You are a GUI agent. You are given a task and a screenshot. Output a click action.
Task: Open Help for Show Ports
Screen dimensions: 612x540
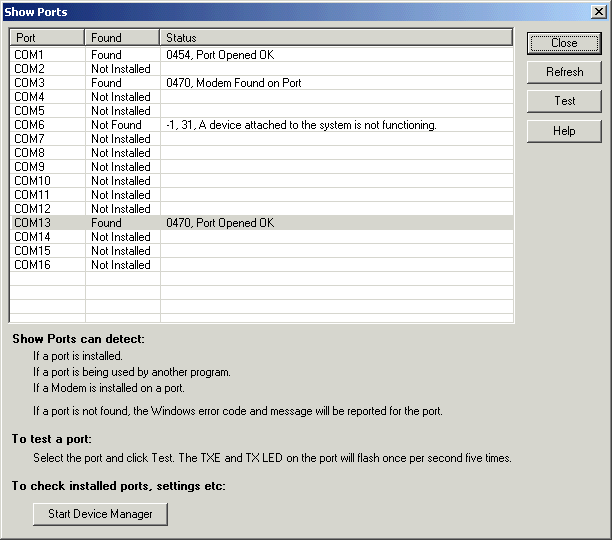(x=564, y=131)
